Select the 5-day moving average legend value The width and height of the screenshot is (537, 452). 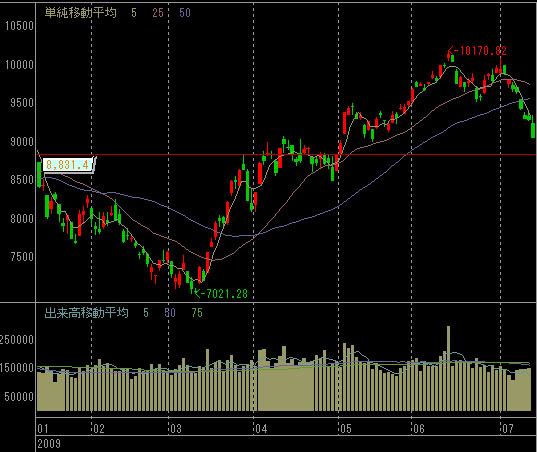pyautogui.click(x=134, y=13)
